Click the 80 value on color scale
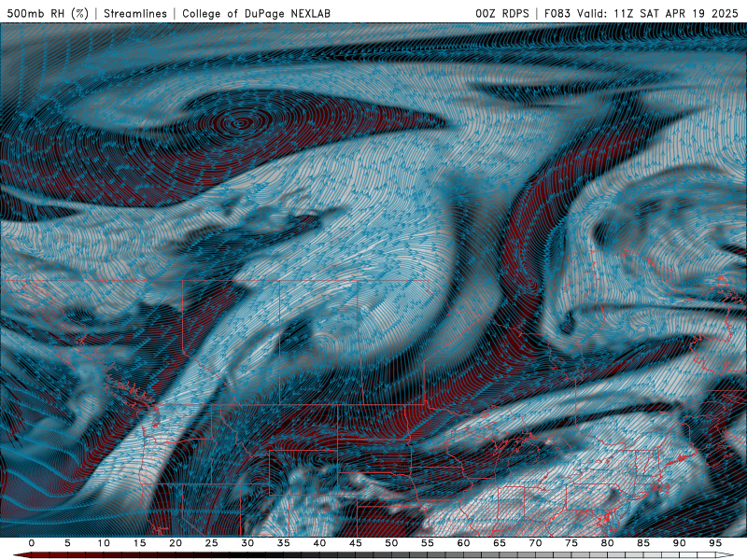The image size is (747, 560). point(607,543)
